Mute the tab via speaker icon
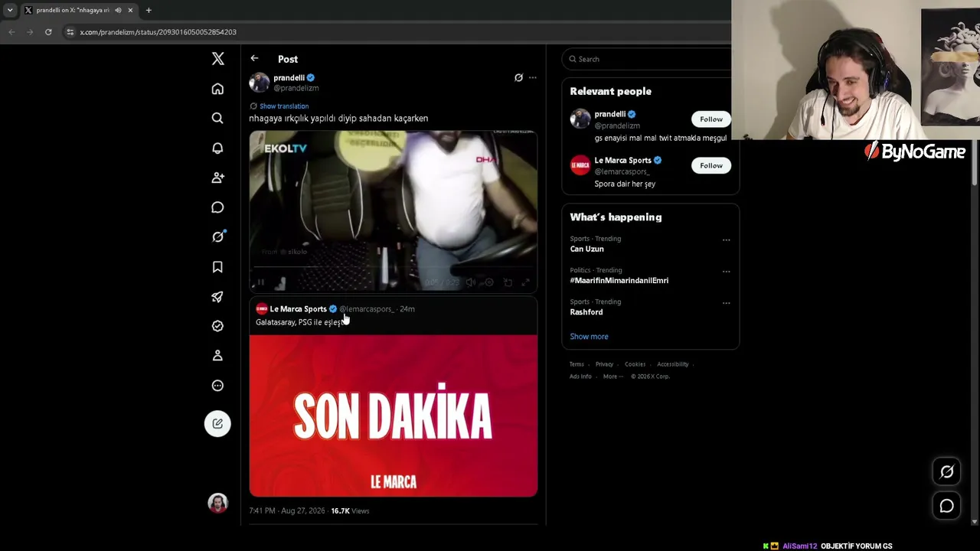The image size is (980, 551). click(118, 10)
